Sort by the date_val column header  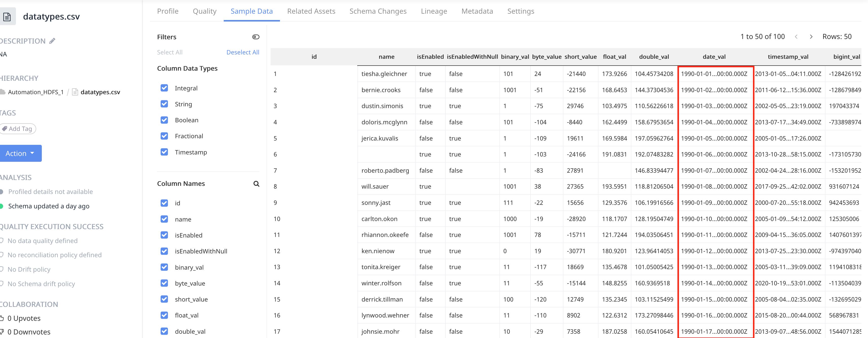coord(714,56)
